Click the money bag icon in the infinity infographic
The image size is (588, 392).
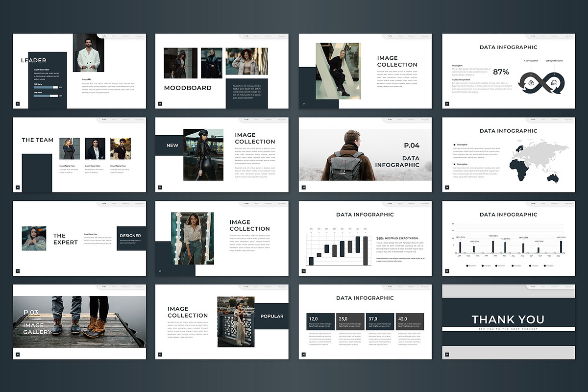pyautogui.click(x=531, y=83)
